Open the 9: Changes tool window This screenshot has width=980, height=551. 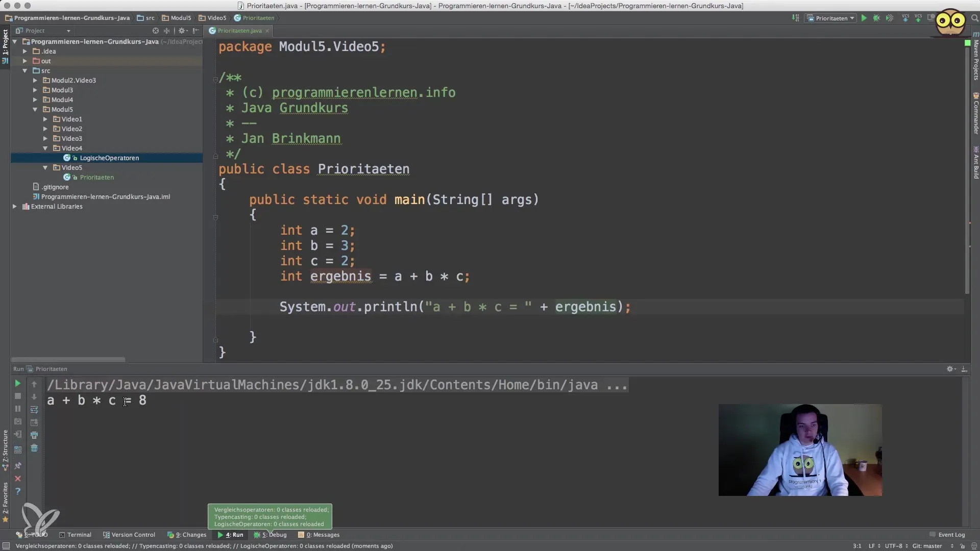click(x=187, y=535)
